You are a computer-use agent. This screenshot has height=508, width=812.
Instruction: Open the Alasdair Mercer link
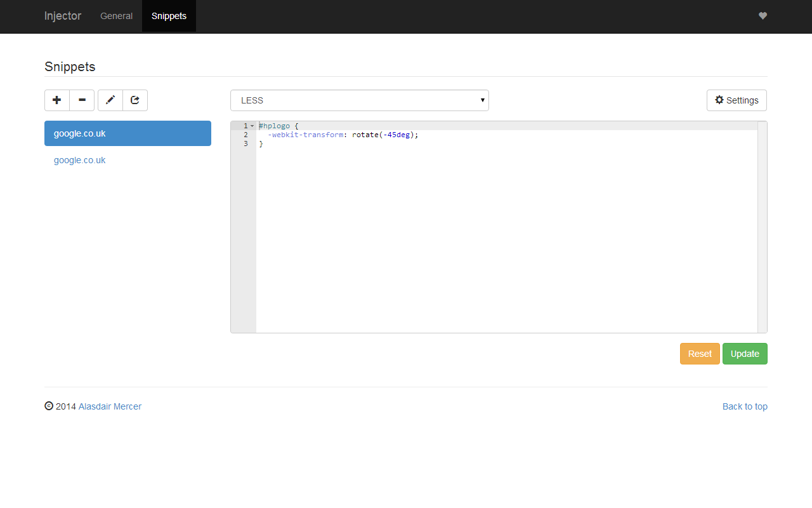point(110,406)
